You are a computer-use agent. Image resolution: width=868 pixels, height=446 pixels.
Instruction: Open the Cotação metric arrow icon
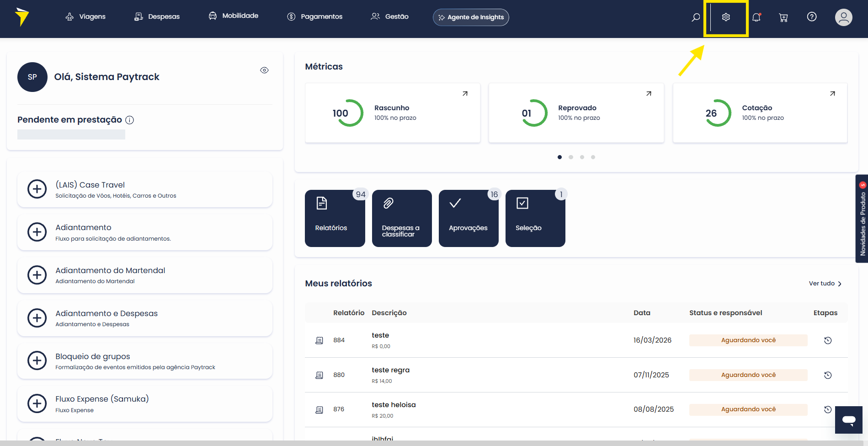pyautogui.click(x=832, y=93)
